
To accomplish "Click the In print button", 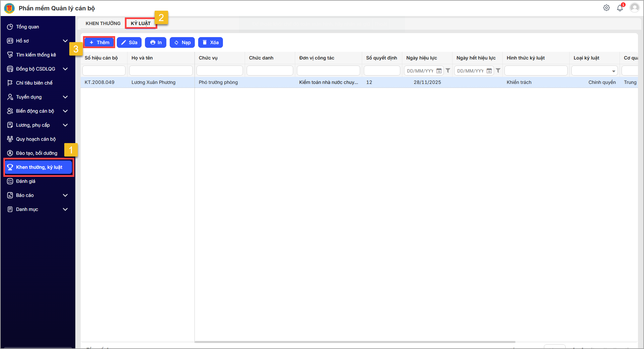I will tap(156, 42).
